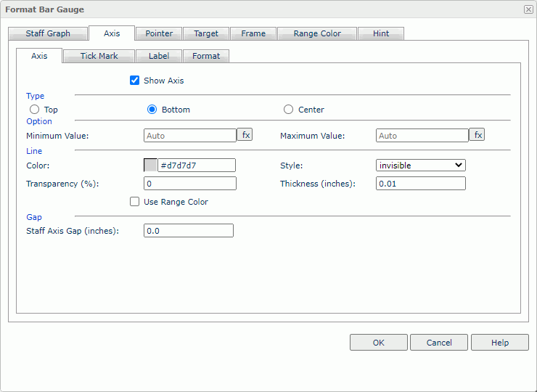The image size is (537, 392).
Task: Close the Format Bar Gauge dialog
Action: [528, 9]
